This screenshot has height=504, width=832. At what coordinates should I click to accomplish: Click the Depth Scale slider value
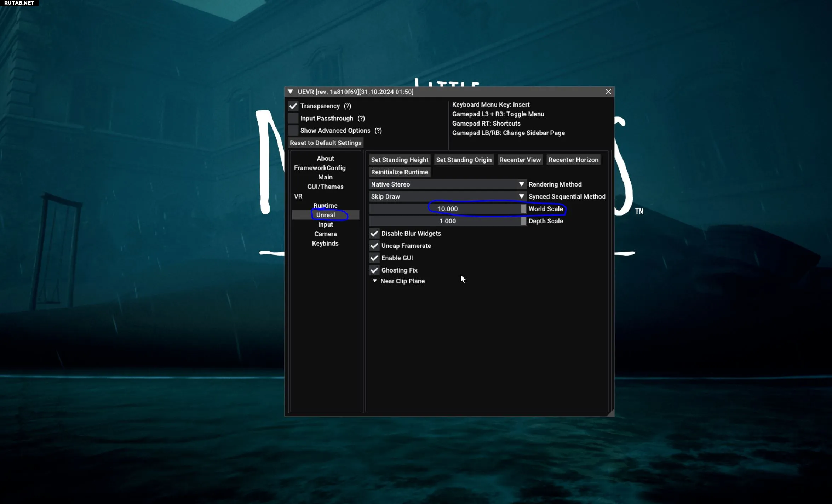pyautogui.click(x=447, y=221)
